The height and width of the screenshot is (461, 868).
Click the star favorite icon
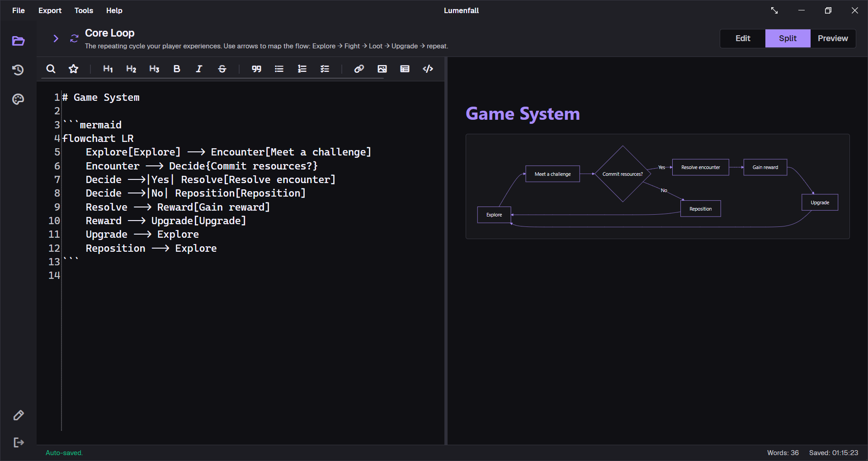[x=74, y=69]
